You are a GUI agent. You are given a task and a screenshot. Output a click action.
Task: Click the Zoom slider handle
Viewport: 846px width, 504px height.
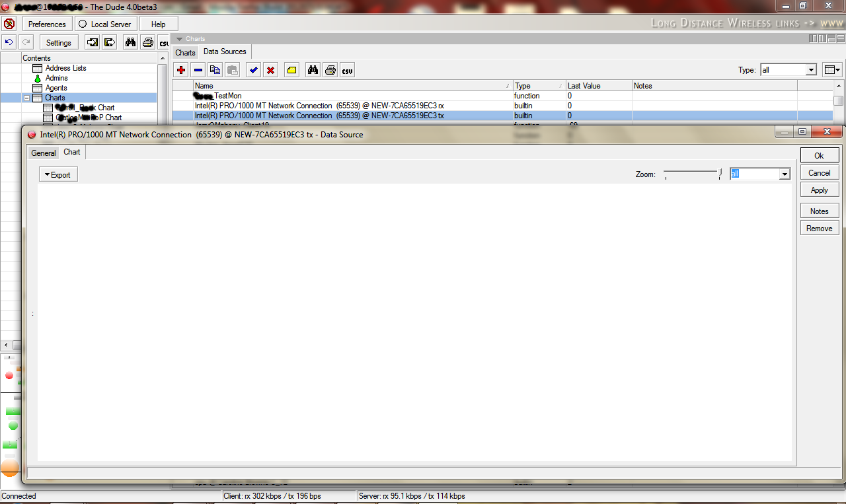pos(720,173)
